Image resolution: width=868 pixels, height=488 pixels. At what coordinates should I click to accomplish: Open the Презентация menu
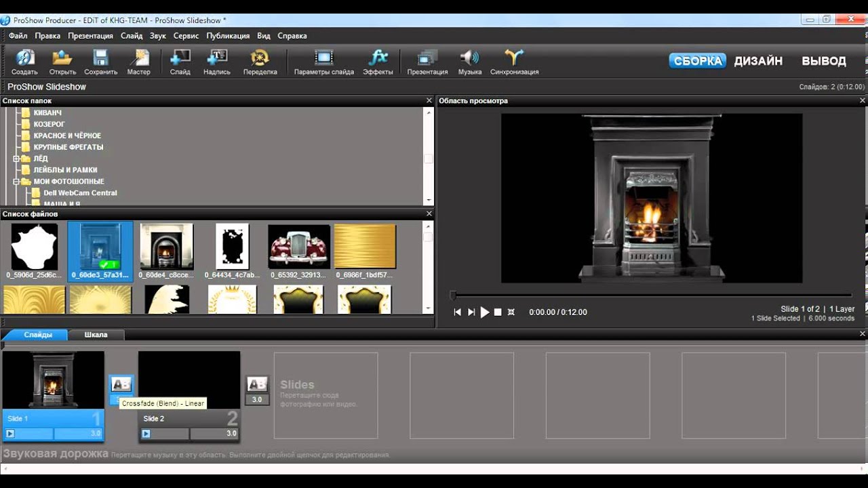click(x=90, y=36)
